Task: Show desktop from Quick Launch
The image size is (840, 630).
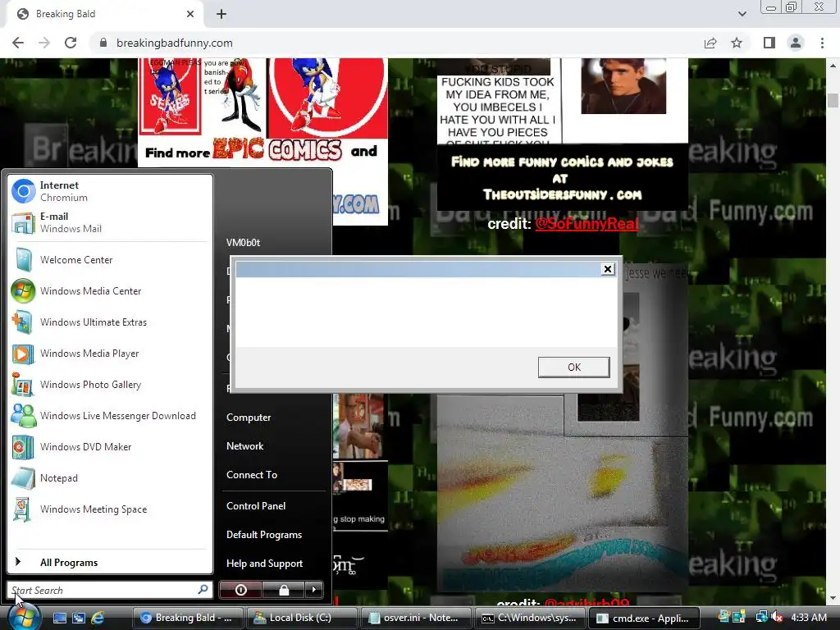Action: click(x=59, y=619)
